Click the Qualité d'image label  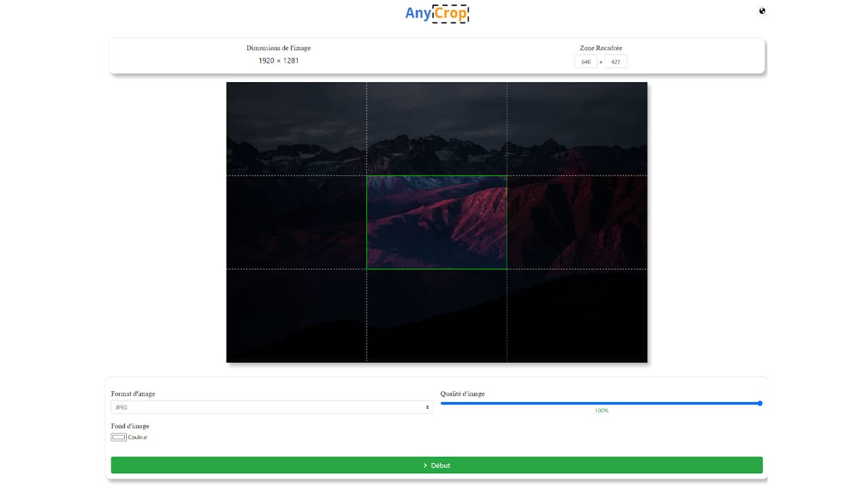pos(462,394)
